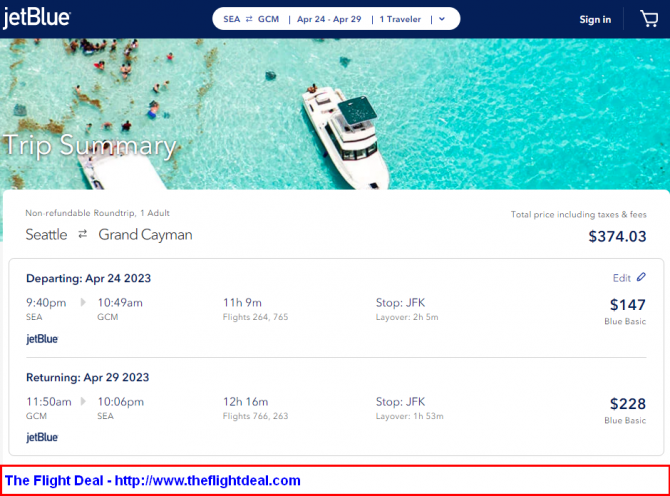Click 'Stop: JFK' on returning flight
Viewport: 670px width, 496px height.
[400, 402]
